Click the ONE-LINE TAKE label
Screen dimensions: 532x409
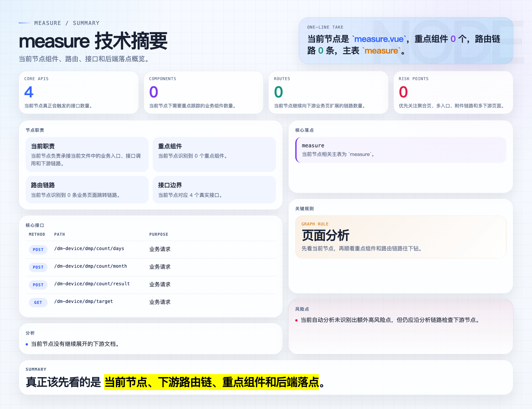[x=325, y=27]
